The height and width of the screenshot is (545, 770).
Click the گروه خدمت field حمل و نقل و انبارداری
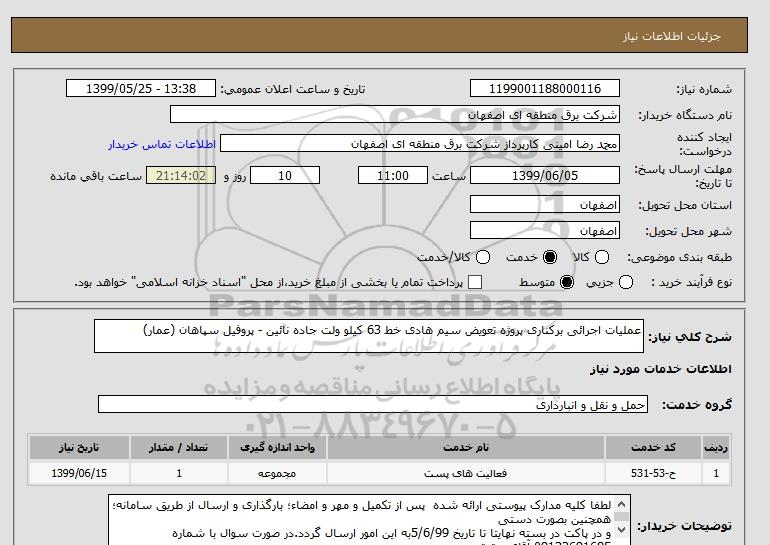click(x=373, y=405)
